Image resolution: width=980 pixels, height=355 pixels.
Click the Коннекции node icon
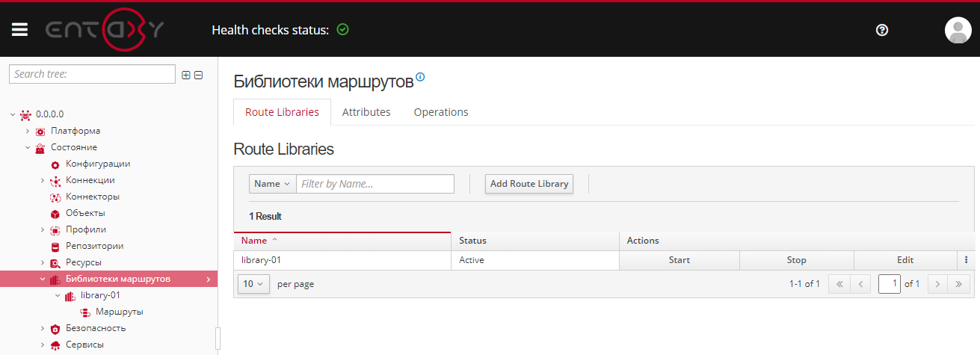[x=55, y=181]
